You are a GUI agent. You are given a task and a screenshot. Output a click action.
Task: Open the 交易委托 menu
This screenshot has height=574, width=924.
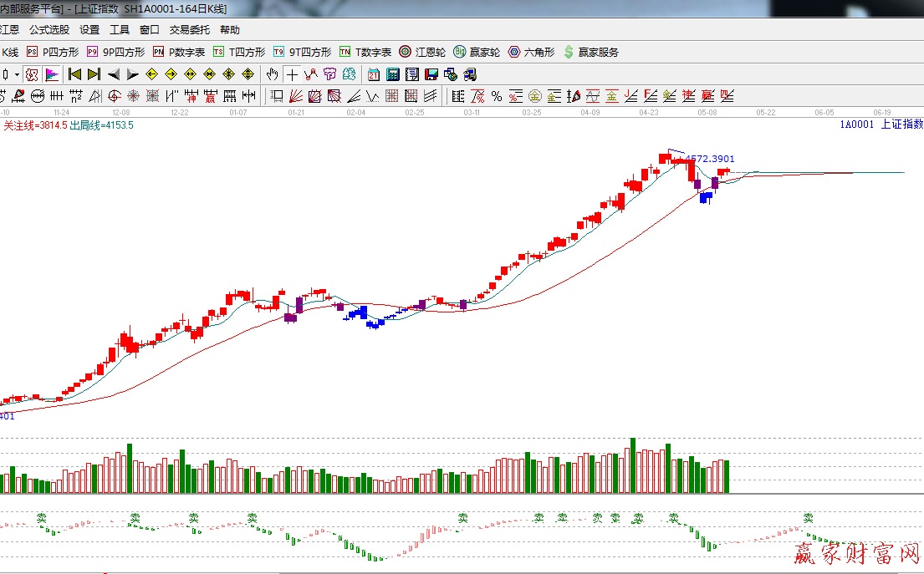189,29
